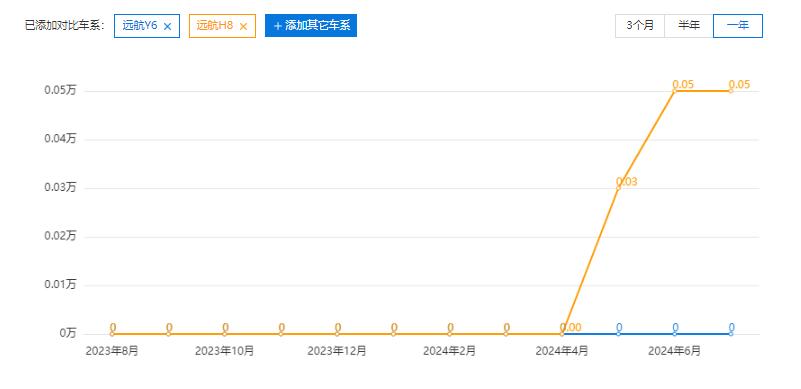Click the 远航Y6 series tag label
801x389 pixels.
[x=139, y=26]
